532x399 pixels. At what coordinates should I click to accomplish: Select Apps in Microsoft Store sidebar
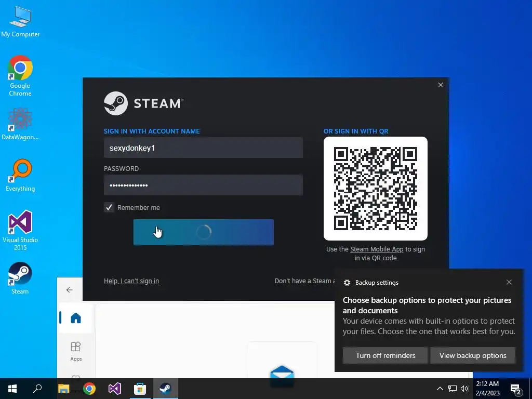[76, 351]
